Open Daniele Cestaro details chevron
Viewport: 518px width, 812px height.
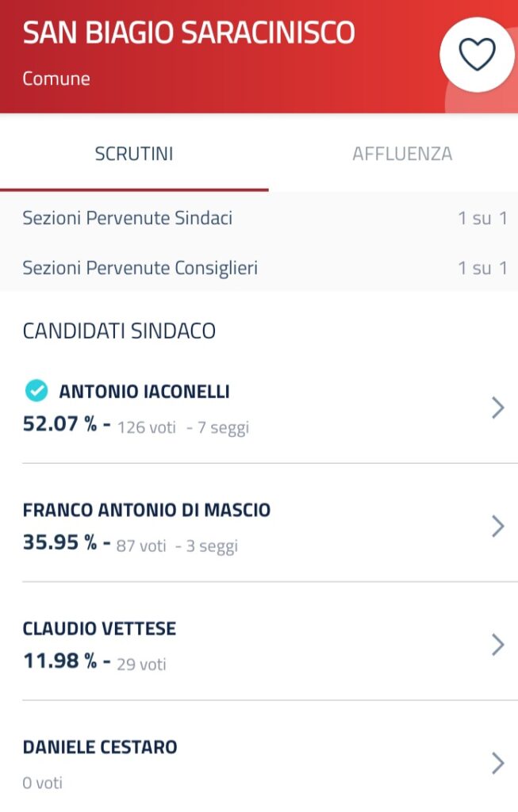click(497, 763)
